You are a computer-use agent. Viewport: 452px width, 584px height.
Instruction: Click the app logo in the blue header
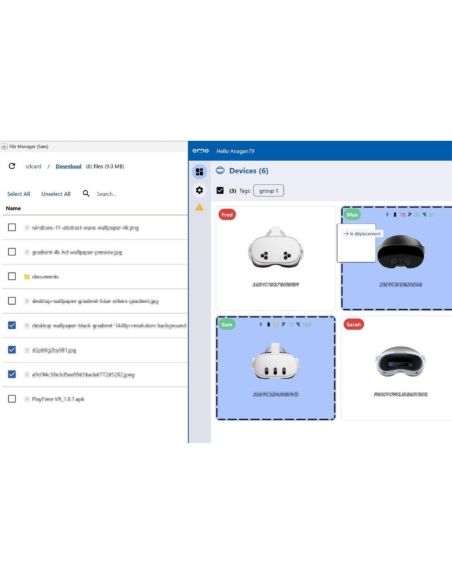[x=201, y=151]
